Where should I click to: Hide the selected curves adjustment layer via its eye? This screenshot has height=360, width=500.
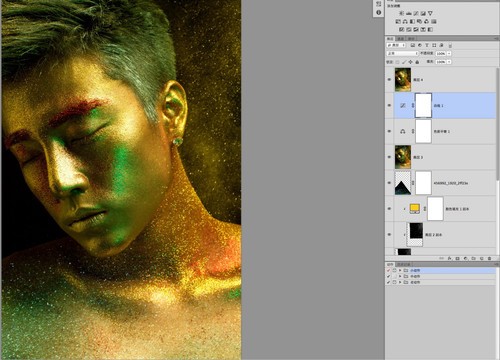click(389, 105)
